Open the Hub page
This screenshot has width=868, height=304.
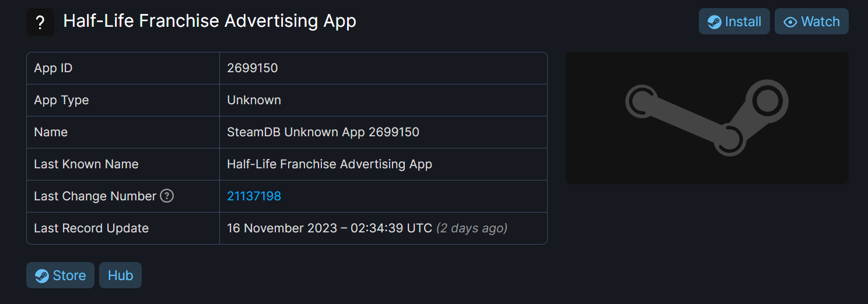tap(120, 275)
